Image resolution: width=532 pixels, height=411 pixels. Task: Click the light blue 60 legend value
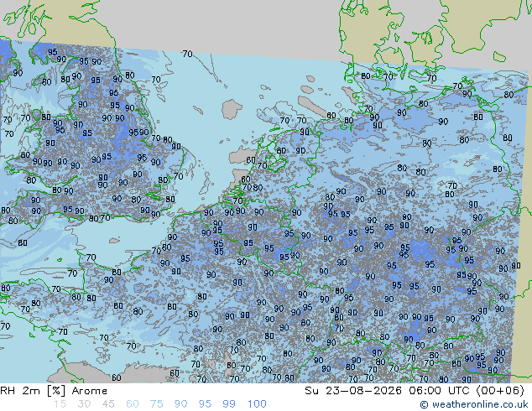133,404
